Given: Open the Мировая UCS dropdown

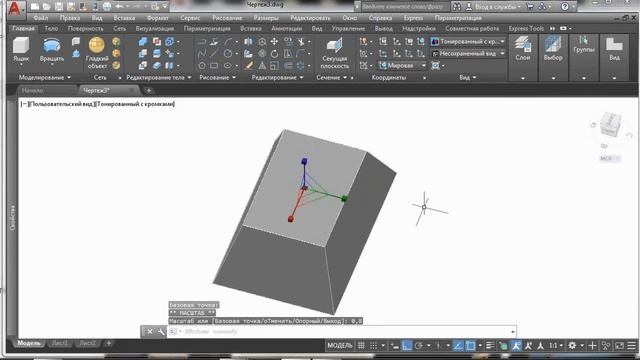Looking at the screenshot, I should tap(402, 65).
